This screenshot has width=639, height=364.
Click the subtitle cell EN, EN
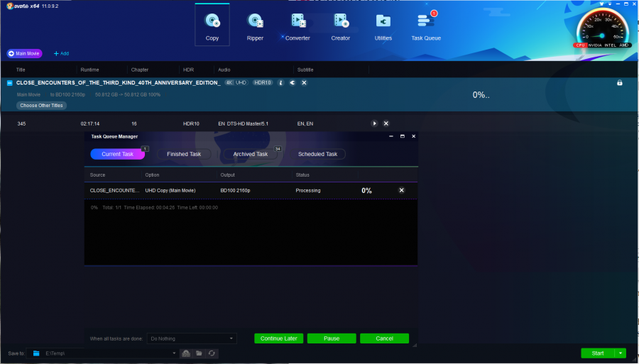coord(305,123)
